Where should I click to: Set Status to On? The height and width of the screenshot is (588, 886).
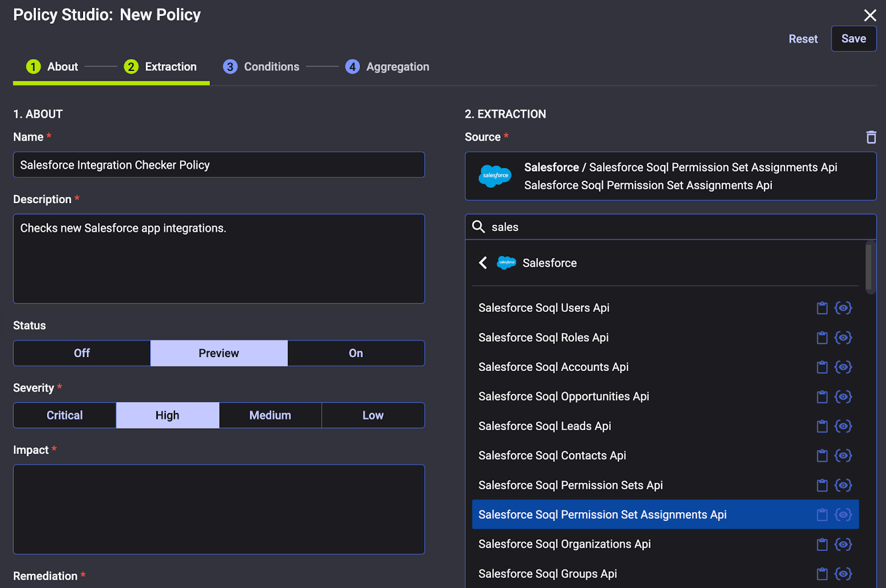coord(356,353)
